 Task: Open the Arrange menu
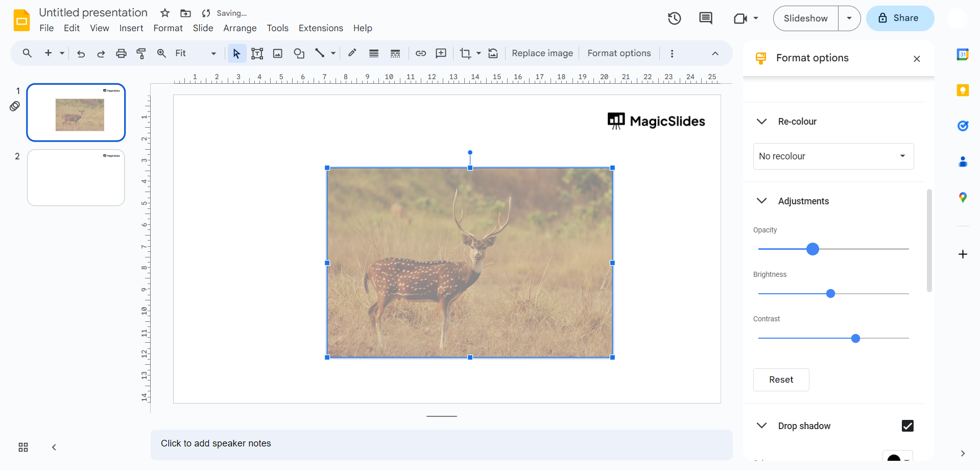pyautogui.click(x=240, y=28)
